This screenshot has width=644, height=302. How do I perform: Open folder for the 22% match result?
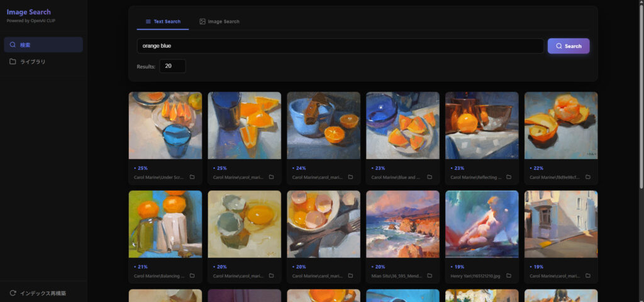click(588, 177)
